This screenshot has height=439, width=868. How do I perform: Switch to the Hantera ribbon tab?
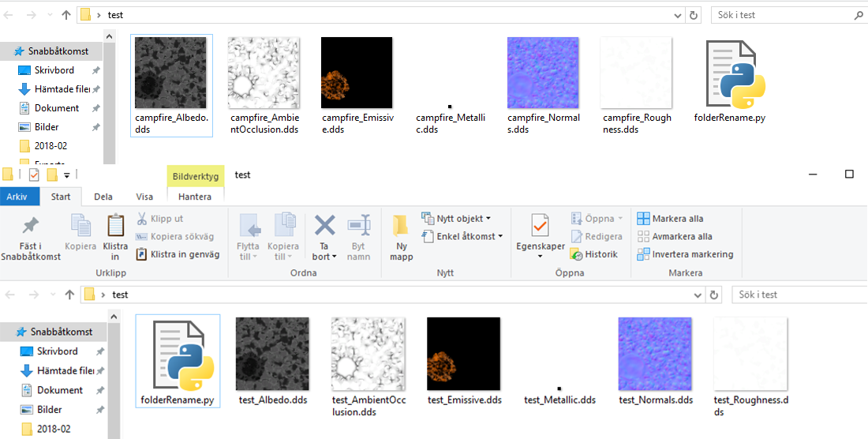(195, 197)
